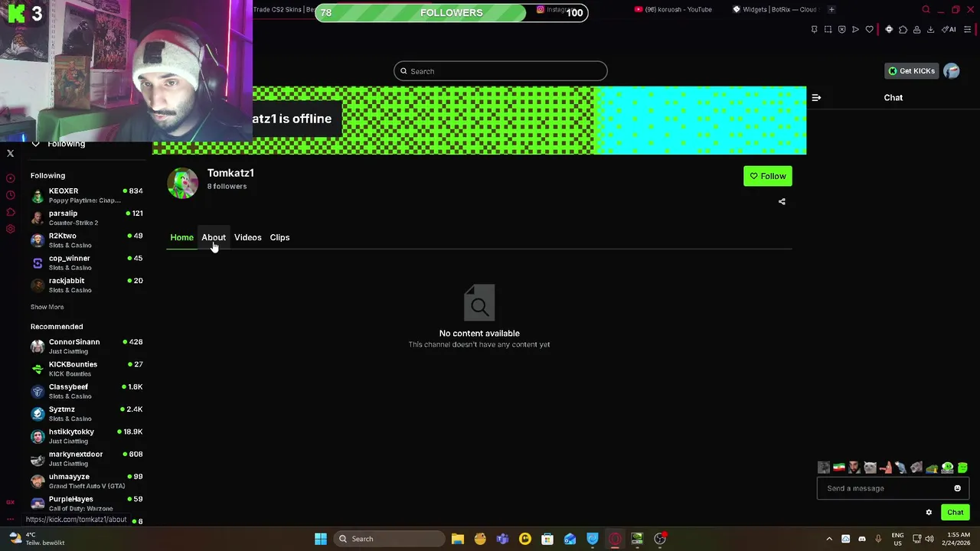Collapse chat panel with arrow icon
The height and width of the screenshot is (551, 980).
click(816, 97)
